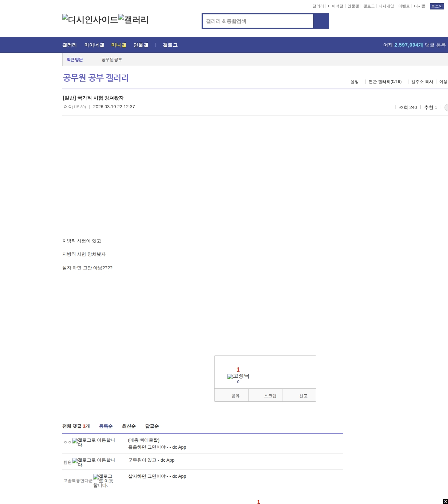Sort comments by 최신순
This screenshot has width=448, height=504.
point(129,426)
